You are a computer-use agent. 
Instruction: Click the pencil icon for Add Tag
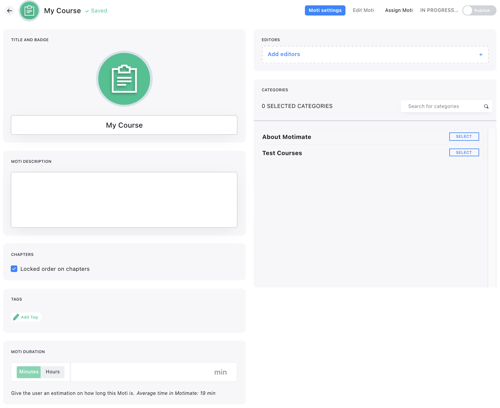[x=16, y=317]
